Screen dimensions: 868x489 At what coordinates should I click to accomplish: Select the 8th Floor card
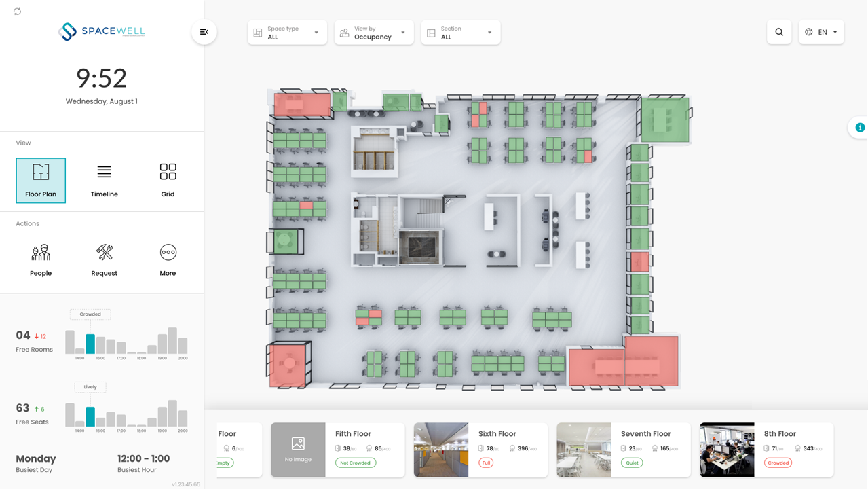point(767,450)
